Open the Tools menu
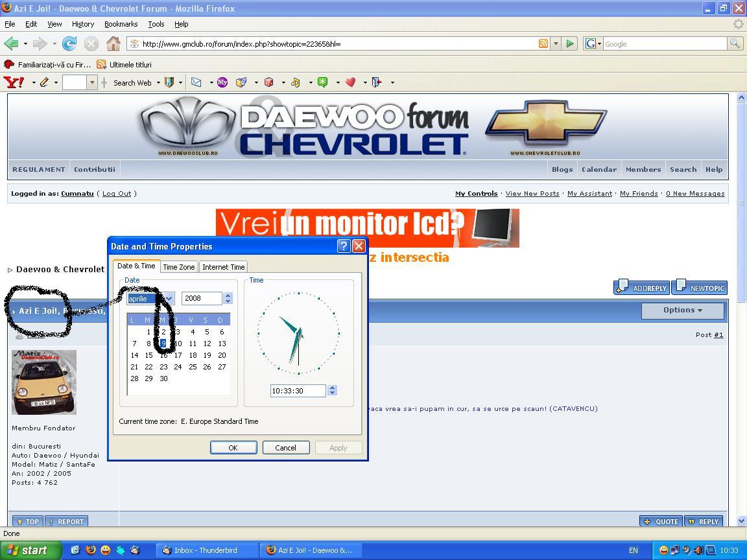Screen dimensions: 747x560 pos(156,24)
